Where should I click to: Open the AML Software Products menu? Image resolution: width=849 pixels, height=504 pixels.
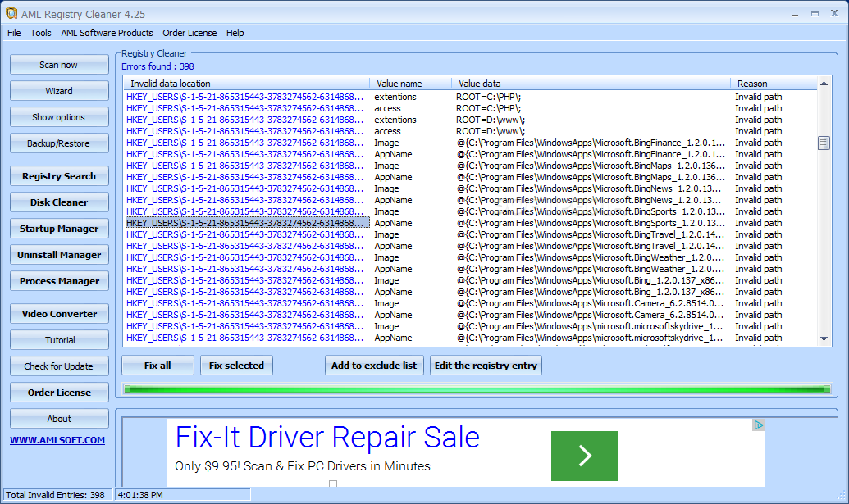coord(107,33)
